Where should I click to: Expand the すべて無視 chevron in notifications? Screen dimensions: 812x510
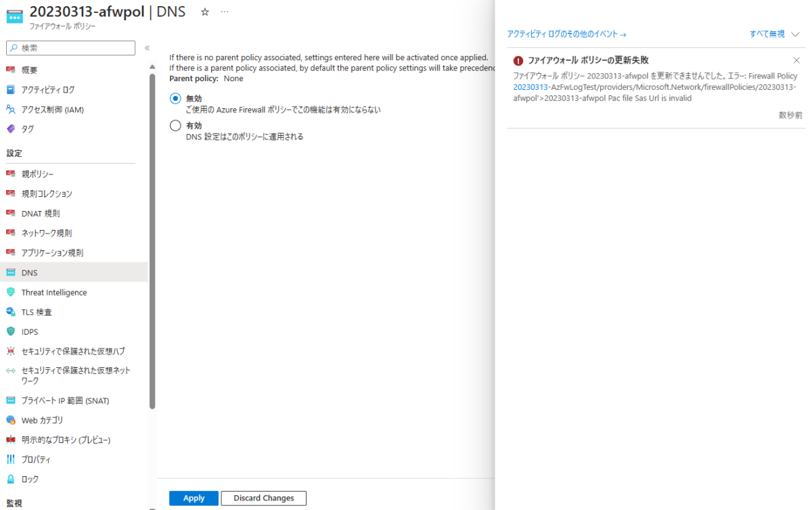tap(795, 34)
